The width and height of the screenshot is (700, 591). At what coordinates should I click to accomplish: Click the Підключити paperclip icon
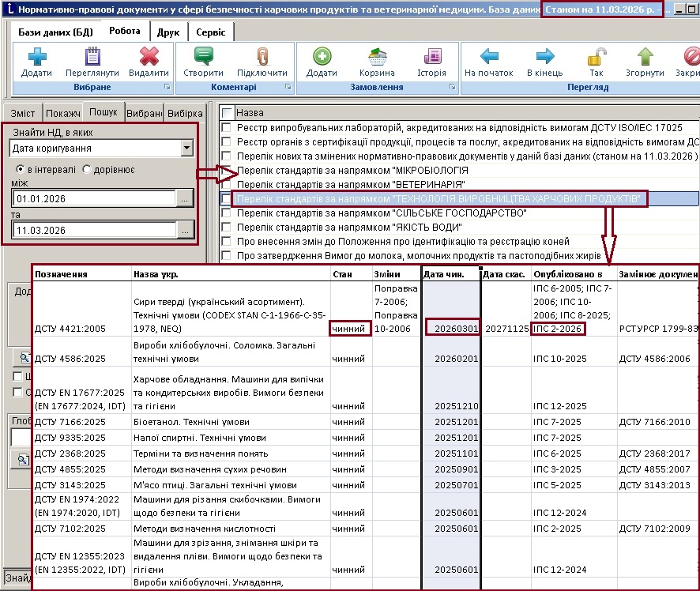[262, 57]
